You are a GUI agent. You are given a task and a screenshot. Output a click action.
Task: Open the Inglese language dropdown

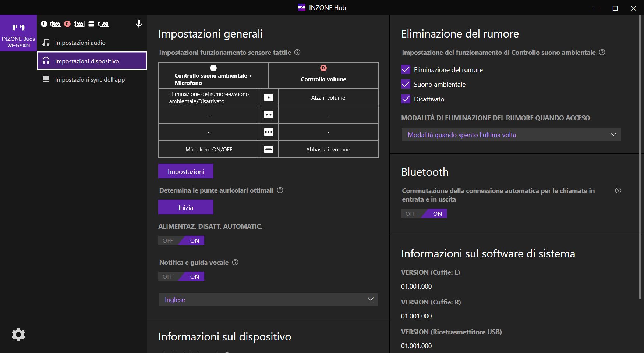coord(269,299)
